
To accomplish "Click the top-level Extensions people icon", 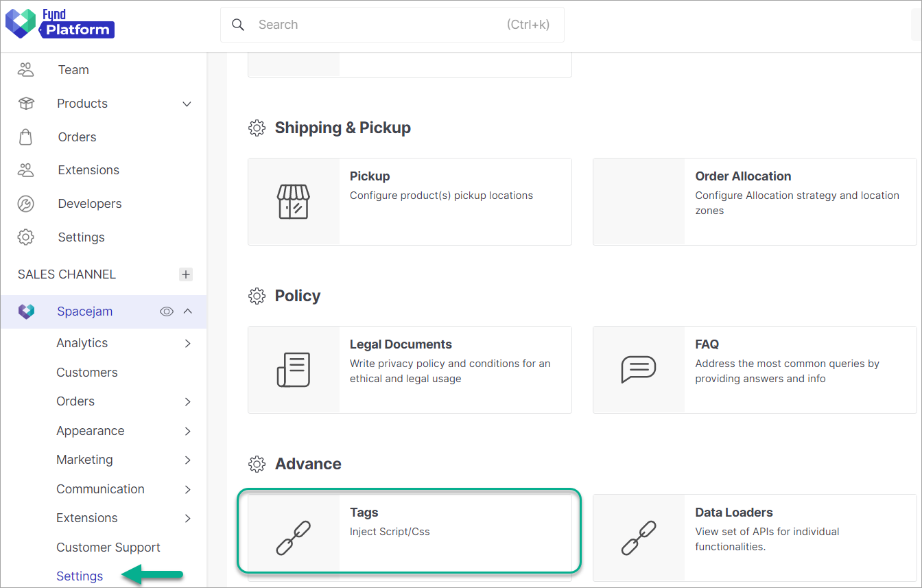I will 26,170.
